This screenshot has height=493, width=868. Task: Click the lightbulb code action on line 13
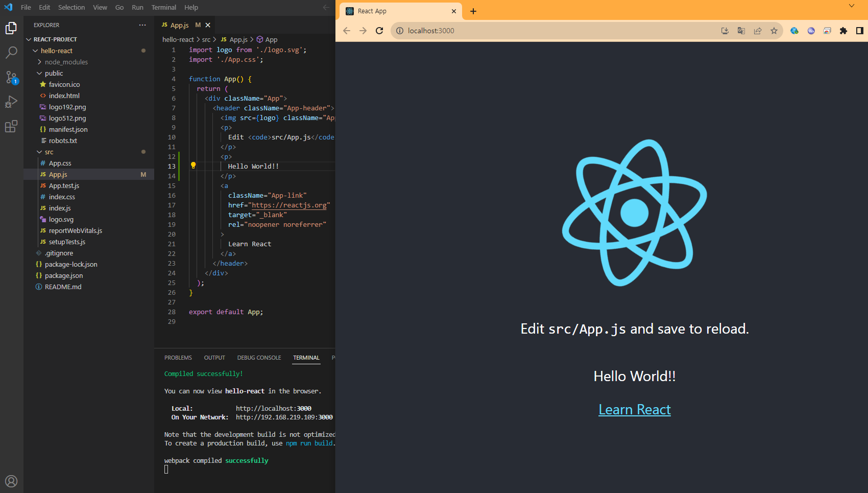[193, 166]
